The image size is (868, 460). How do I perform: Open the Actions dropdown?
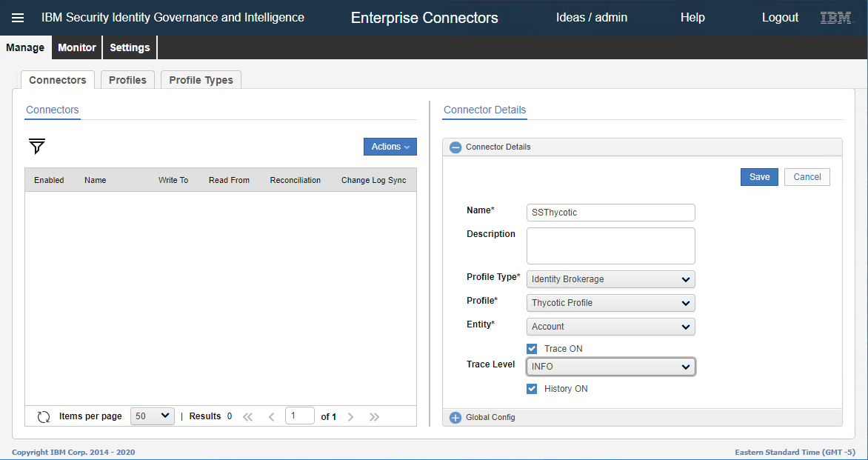pos(390,146)
